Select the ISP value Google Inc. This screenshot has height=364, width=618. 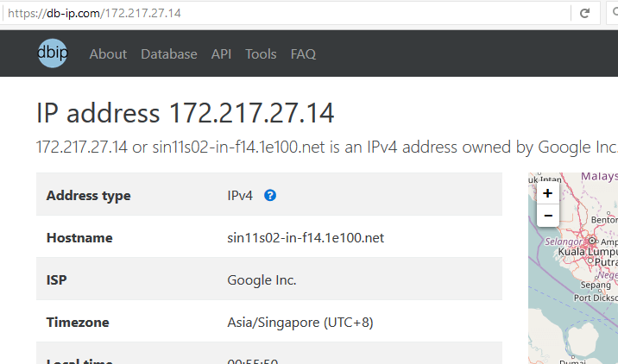(x=262, y=279)
